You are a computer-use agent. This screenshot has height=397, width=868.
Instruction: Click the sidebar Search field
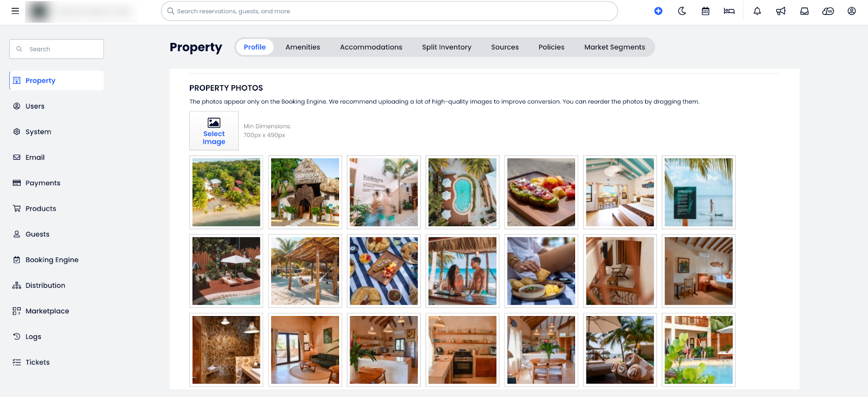tap(56, 49)
